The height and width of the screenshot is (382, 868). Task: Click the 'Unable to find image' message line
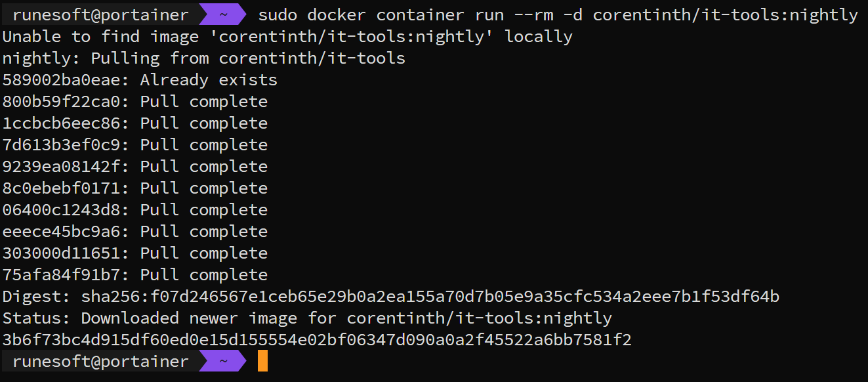(287, 37)
